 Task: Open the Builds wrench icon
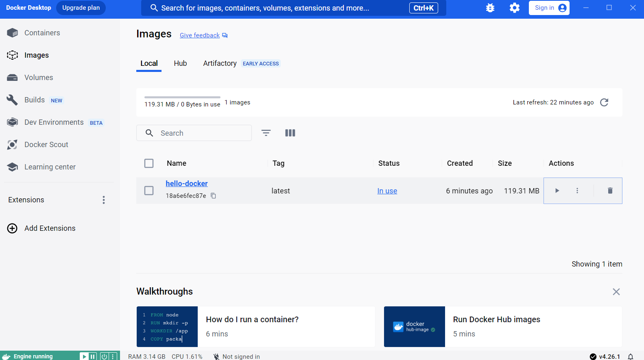[12, 100]
